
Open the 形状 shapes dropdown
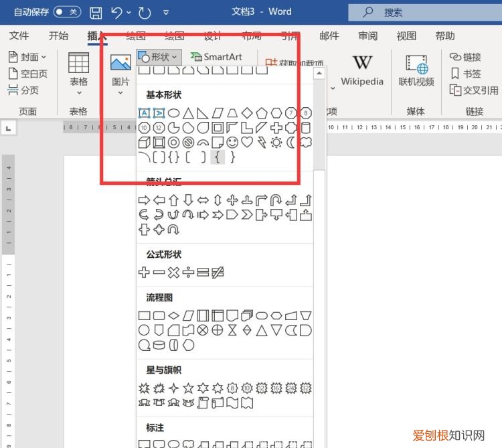pos(159,57)
